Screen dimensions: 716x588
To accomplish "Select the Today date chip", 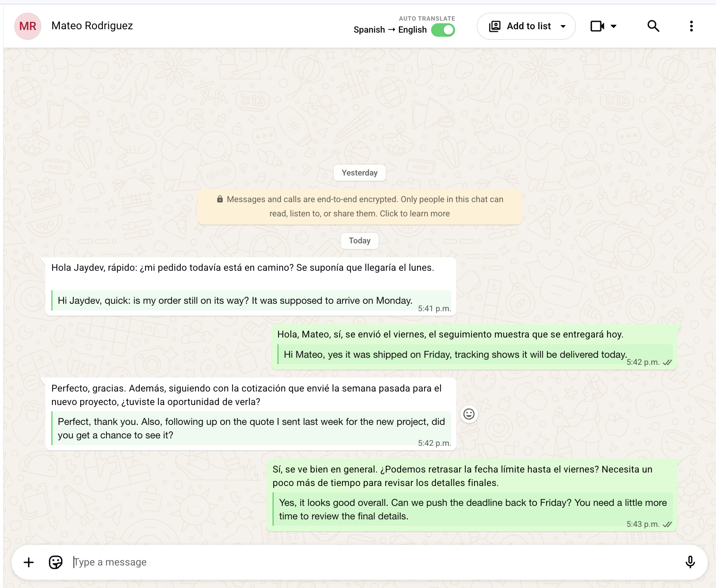I will (x=360, y=241).
